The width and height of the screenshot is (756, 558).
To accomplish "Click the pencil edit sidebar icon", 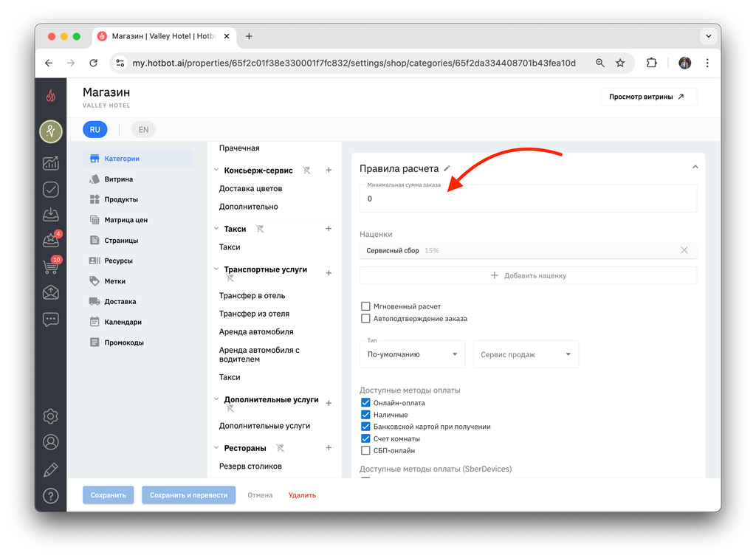I will click(x=51, y=469).
